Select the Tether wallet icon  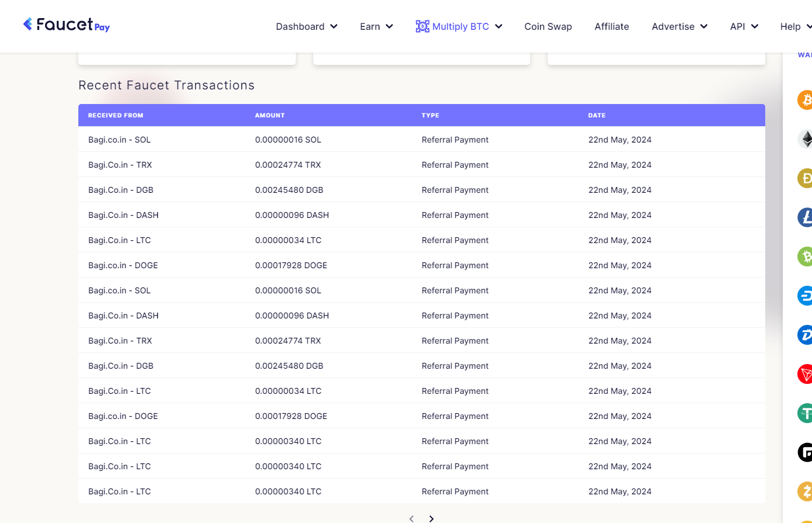pyautogui.click(x=805, y=413)
